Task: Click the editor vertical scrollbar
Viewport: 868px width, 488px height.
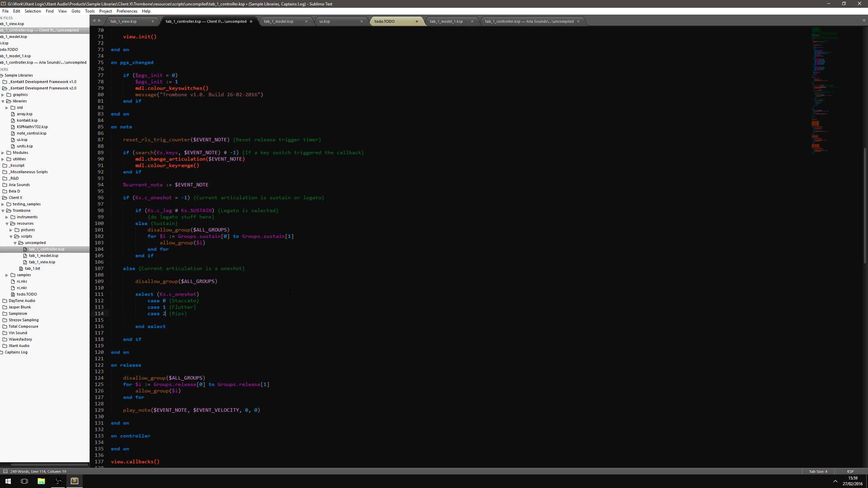Action: click(x=865, y=205)
